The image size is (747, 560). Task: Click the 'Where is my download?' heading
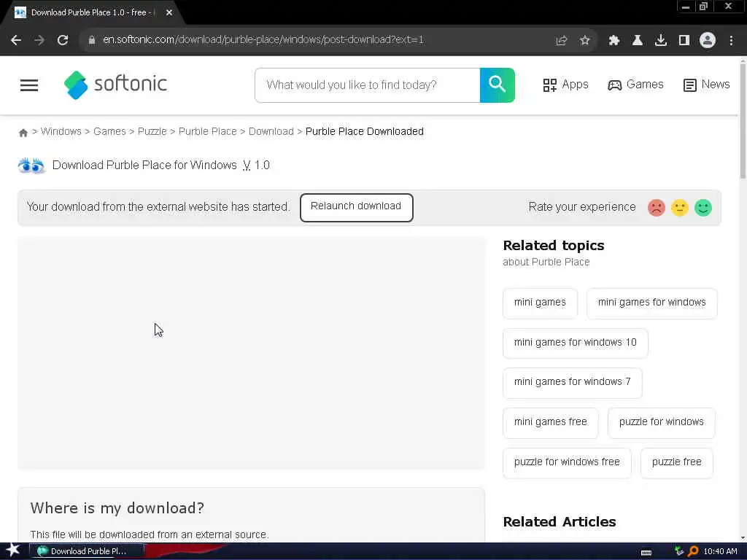point(117,508)
